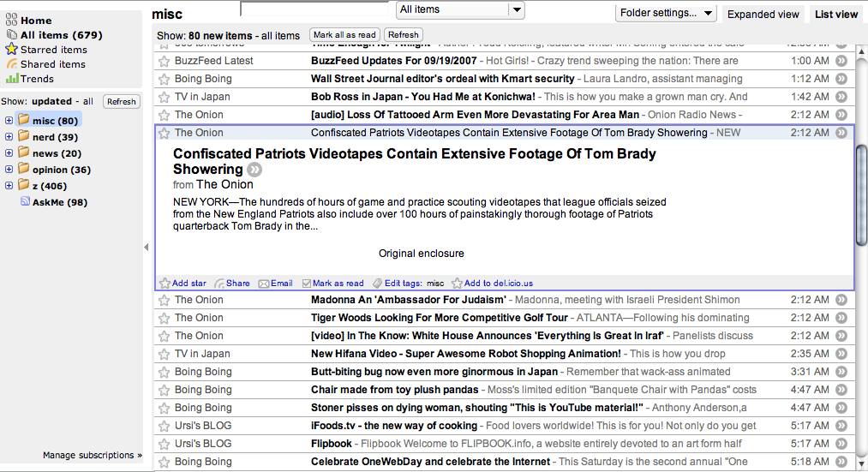The width and height of the screenshot is (868, 472).
Task: Click the Email envelope icon in item footer
Action: [264, 284]
